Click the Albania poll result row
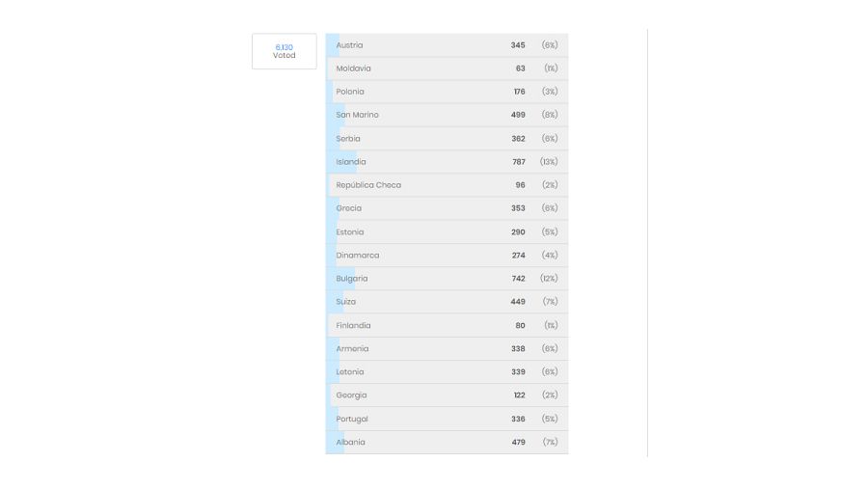The image size is (868, 489). click(x=447, y=443)
